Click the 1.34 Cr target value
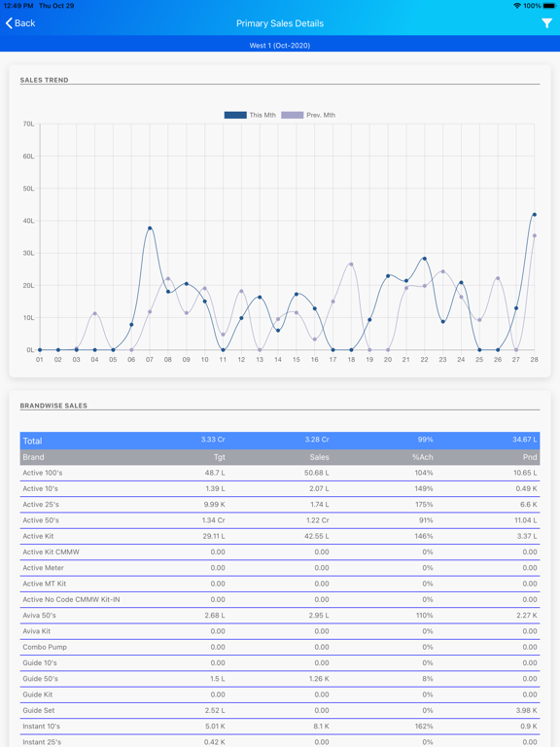The height and width of the screenshot is (747, 560). point(213,520)
